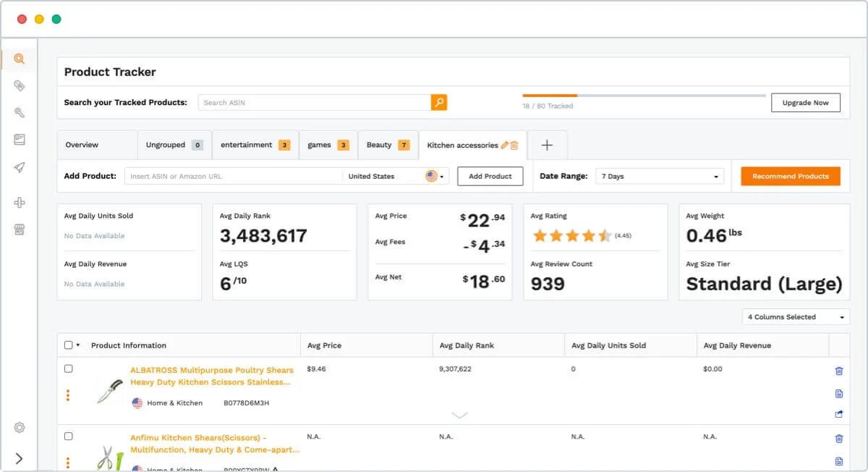Toggle the select-all checkbox in the table header

tap(69, 345)
